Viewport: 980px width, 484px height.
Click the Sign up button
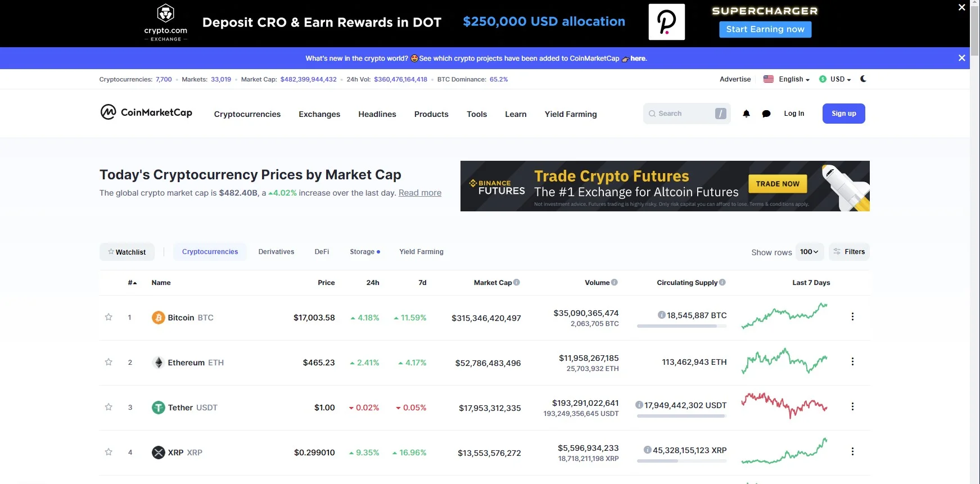[x=843, y=114]
